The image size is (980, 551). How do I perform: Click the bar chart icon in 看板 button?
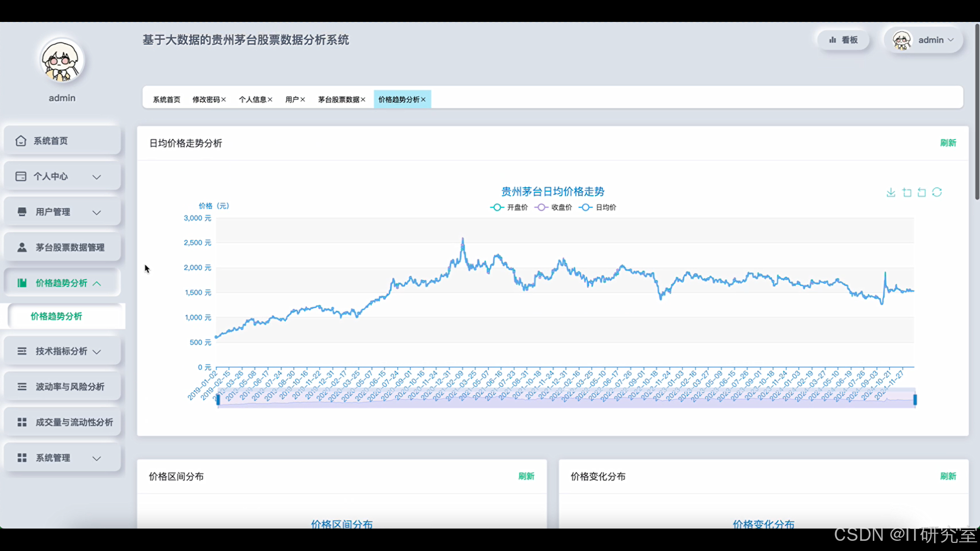point(833,40)
